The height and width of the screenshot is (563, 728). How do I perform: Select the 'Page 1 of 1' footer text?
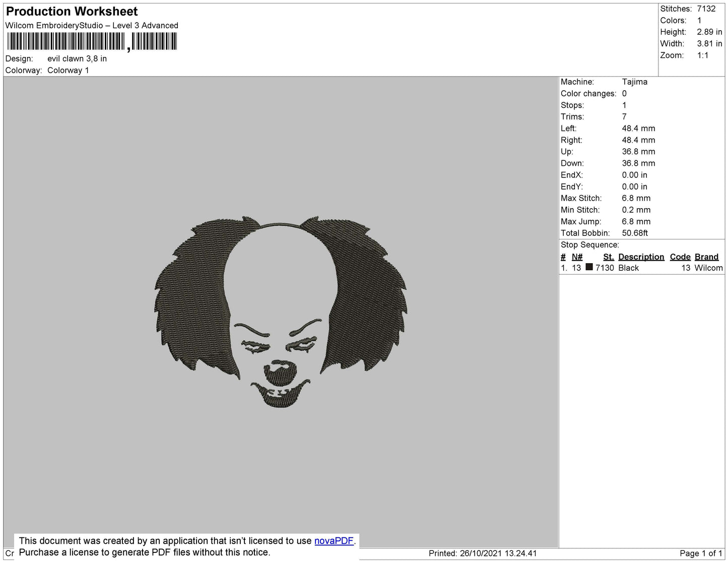click(701, 553)
